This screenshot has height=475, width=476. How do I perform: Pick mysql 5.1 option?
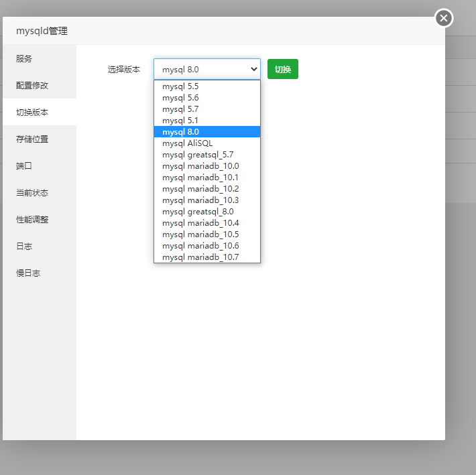click(207, 121)
